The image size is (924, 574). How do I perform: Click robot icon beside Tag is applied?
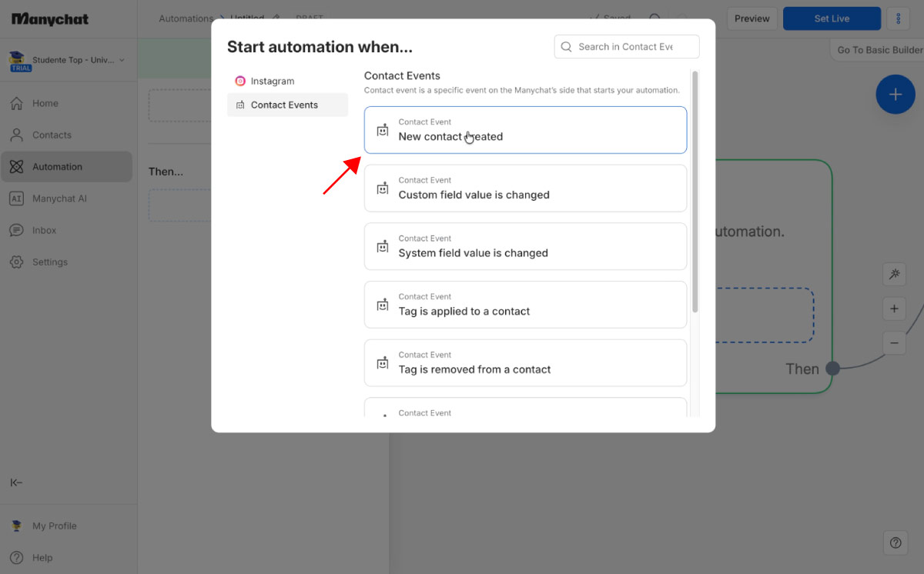383,305
